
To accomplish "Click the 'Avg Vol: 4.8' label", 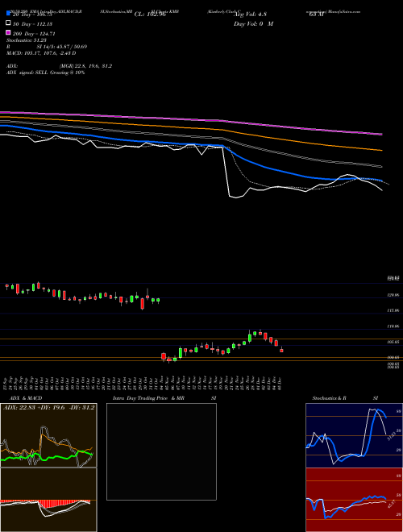I will pos(251,15).
